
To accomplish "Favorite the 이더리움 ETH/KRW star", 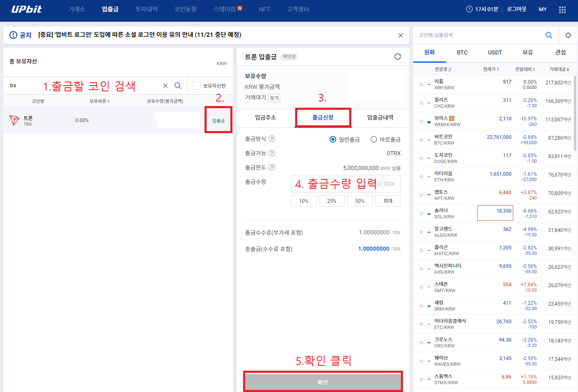I will tap(421, 177).
